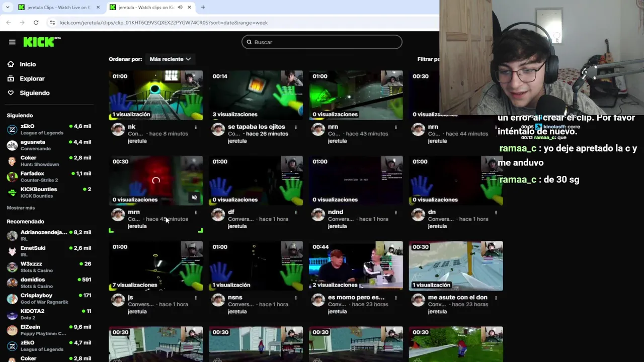Open clip thumbnail me asute con el don
This screenshot has height=362, width=644.
[456, 266]
